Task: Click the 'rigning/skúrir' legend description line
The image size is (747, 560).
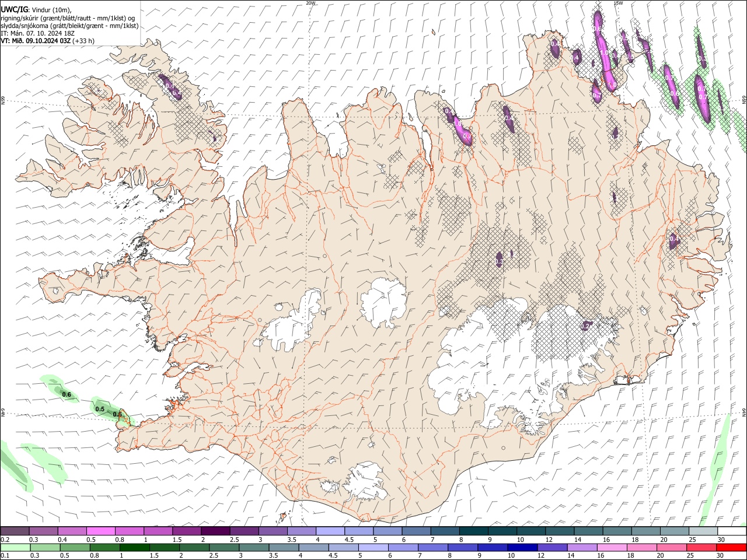Action: pyautogui.click(x=68, y=18)
